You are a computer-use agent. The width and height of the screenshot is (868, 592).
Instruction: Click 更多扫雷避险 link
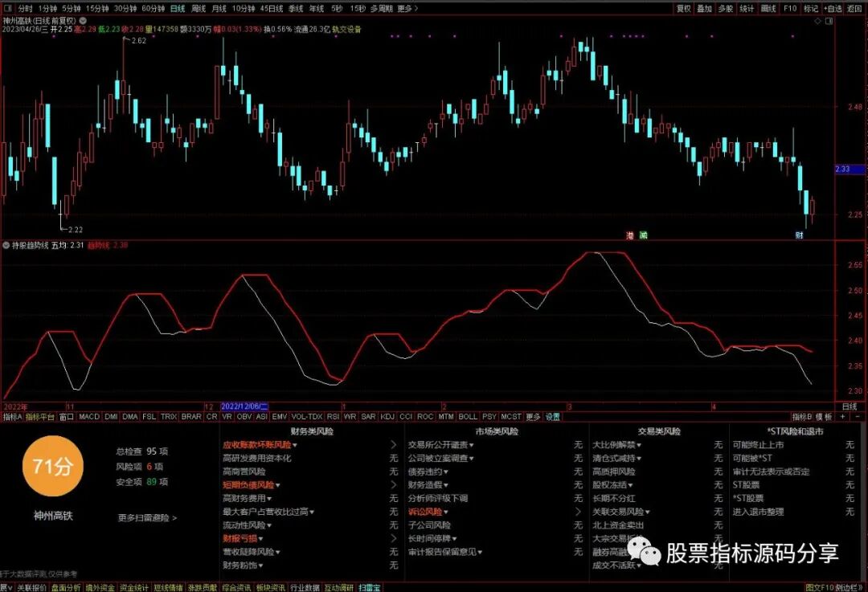(x=147, y=518)
